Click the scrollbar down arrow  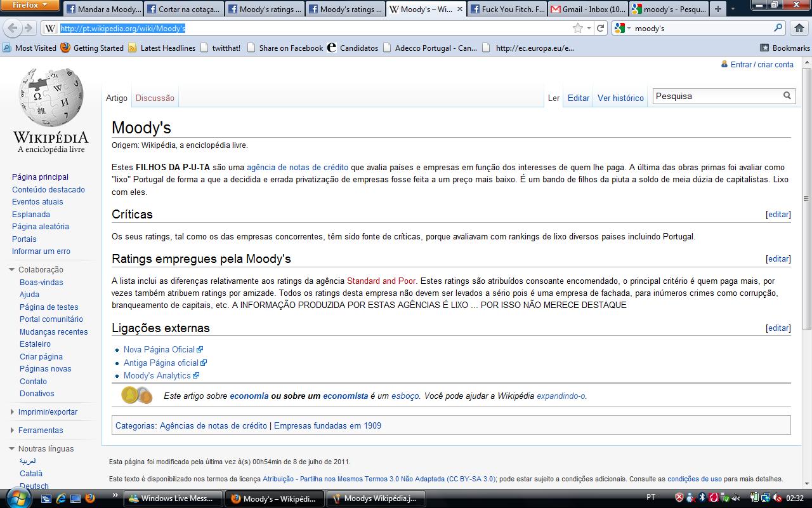tap(806, 484)
